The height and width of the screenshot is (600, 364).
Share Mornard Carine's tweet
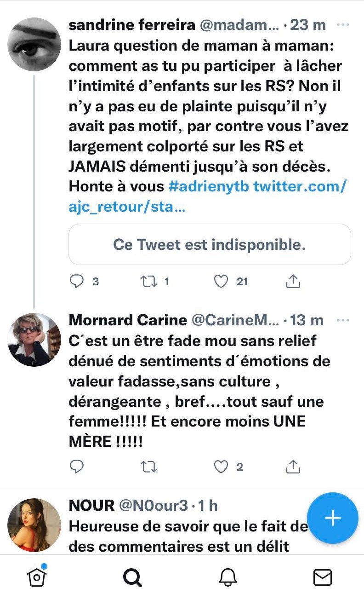(x=293, y=467)
